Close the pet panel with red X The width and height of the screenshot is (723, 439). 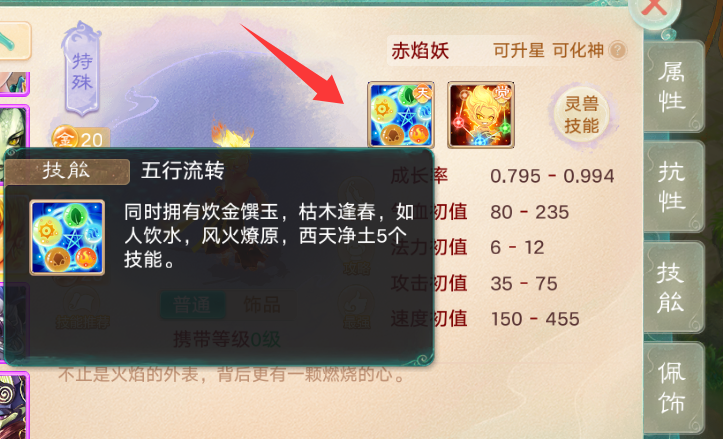[x=655, y=10]
